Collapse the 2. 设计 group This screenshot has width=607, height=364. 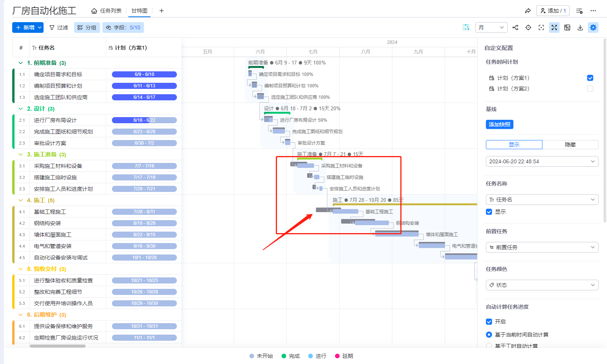(x=21, y=109)
